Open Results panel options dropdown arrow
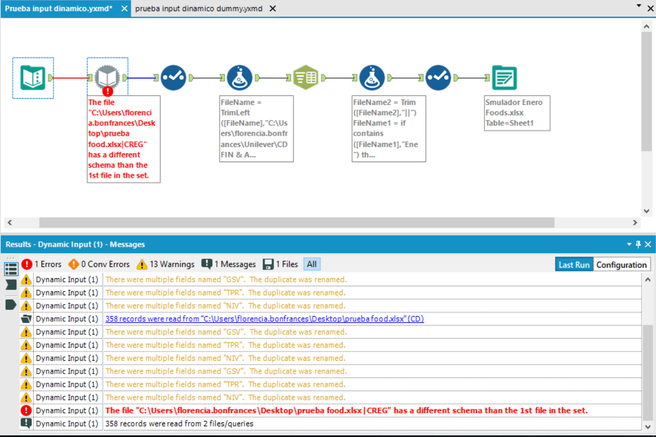Viewport: 656px width, 437px height. 629,244
